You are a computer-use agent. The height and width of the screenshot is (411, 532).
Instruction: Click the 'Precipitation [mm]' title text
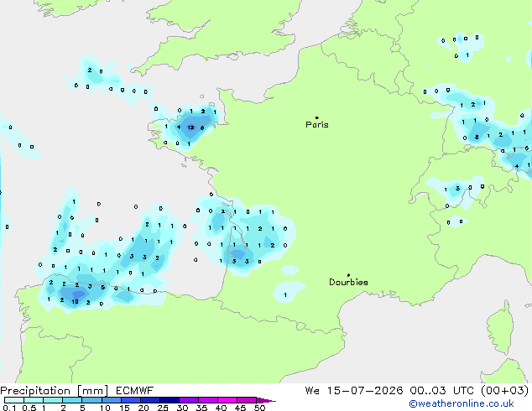pyautogui.click(x=55, y=391)
